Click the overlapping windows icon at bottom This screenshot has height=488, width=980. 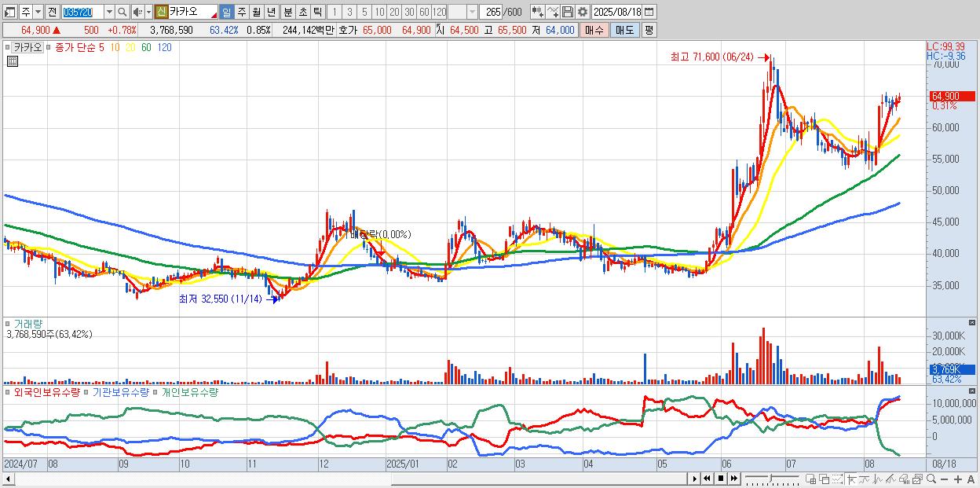coord(825,479)
